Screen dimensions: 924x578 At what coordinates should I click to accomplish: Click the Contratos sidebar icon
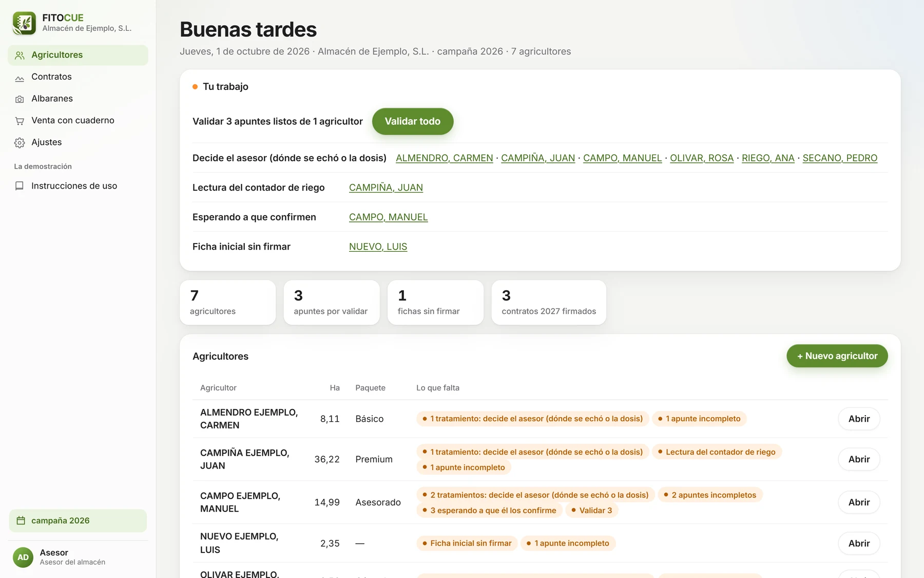[x=20, y=78]
